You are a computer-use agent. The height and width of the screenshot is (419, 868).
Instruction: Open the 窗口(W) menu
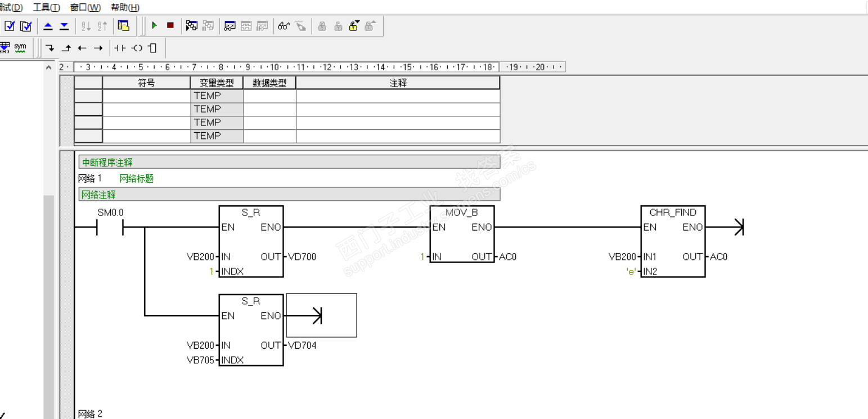[x=86, y=7]
